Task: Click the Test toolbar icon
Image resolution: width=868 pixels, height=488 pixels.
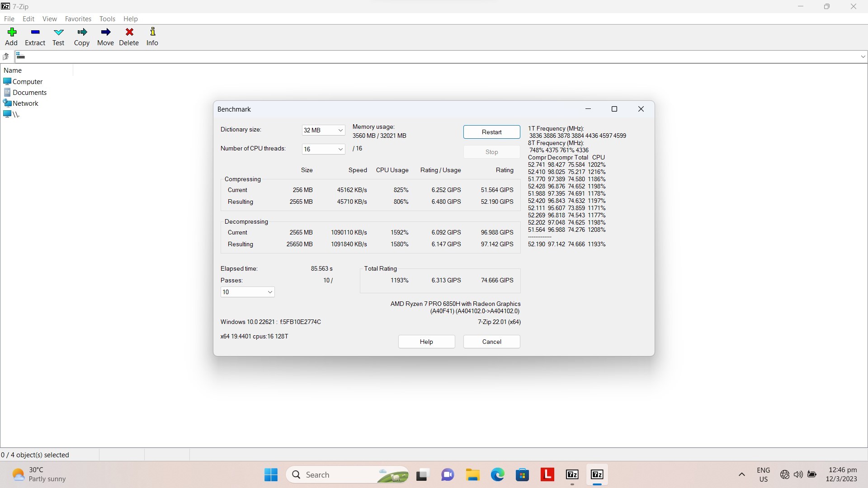Action: 58,37
